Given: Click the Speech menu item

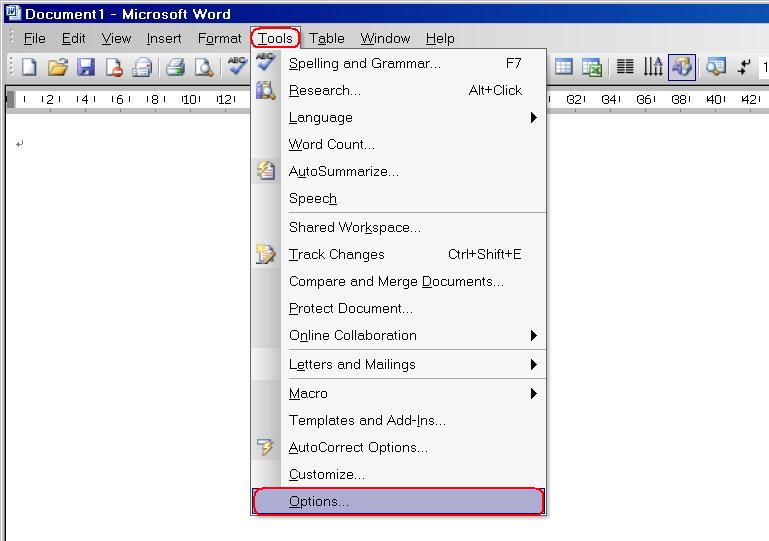Looking at the screenshot, I should tap(398, 198).
